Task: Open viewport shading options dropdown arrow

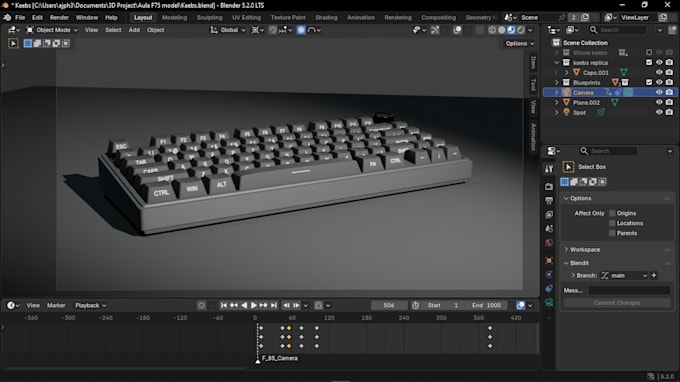Action: (x=530, y=30)
